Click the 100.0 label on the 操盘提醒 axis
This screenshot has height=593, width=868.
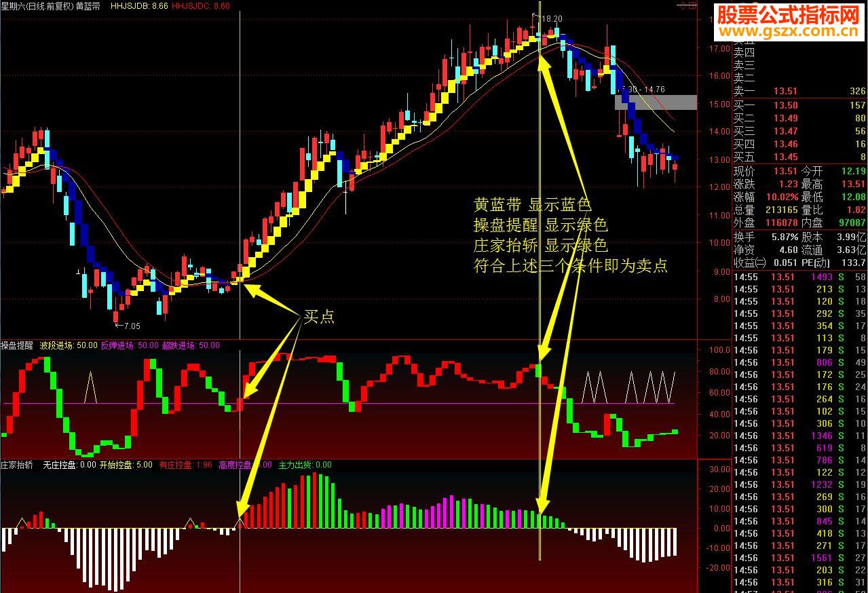pos(719,350)
